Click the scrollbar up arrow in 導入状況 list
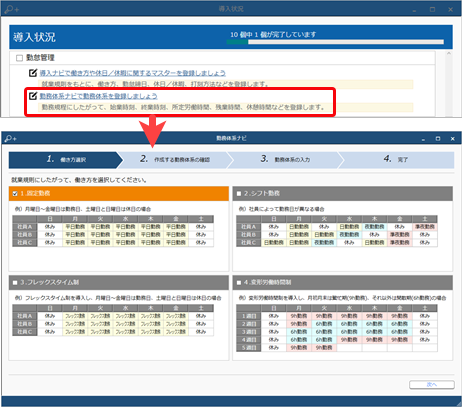The height and width of the screenshot is (407, 462). tap(449, 53)
